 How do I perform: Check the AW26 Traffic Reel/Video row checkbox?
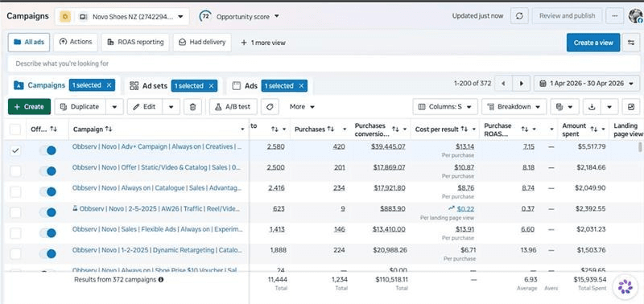pos(15,212)
